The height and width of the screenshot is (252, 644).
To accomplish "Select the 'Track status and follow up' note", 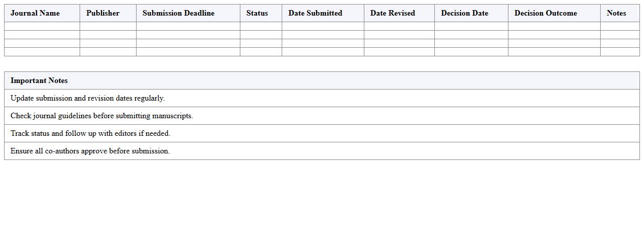I will [x=90, y=133].
